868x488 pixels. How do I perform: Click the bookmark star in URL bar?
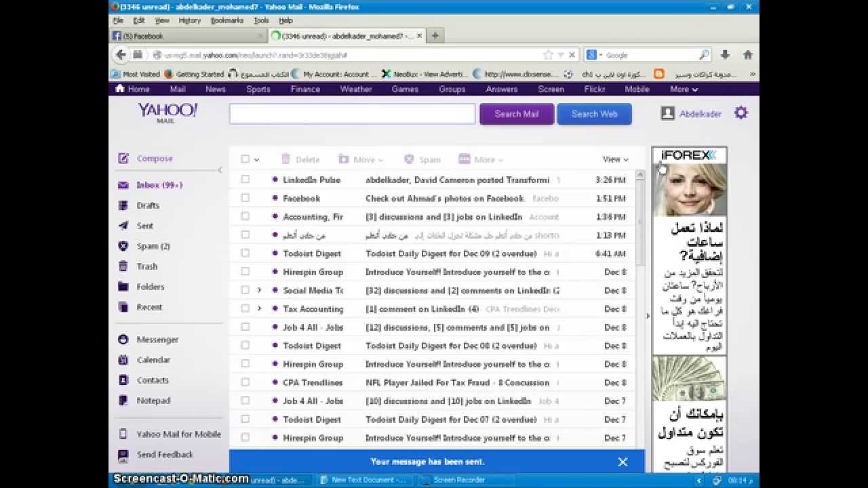coord(548,55)
